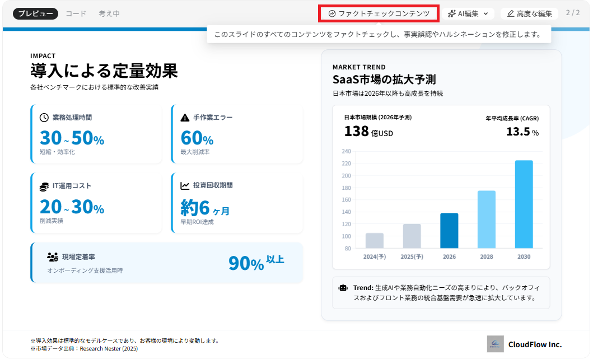Image resolution: width=593 pixels, height=364 pixels.
Task: Click the sparkle icon on AI編集
Action: pos(452,13)
